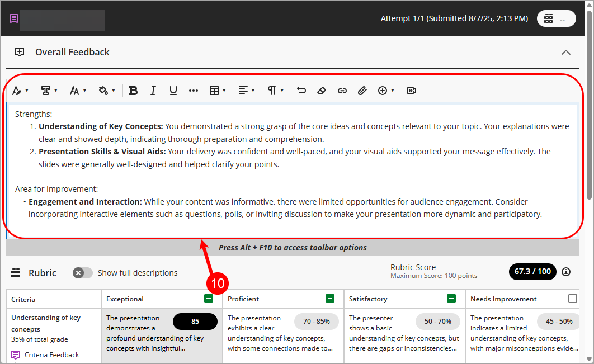Toggle the Exceptional column checkbox

point(209,299)
